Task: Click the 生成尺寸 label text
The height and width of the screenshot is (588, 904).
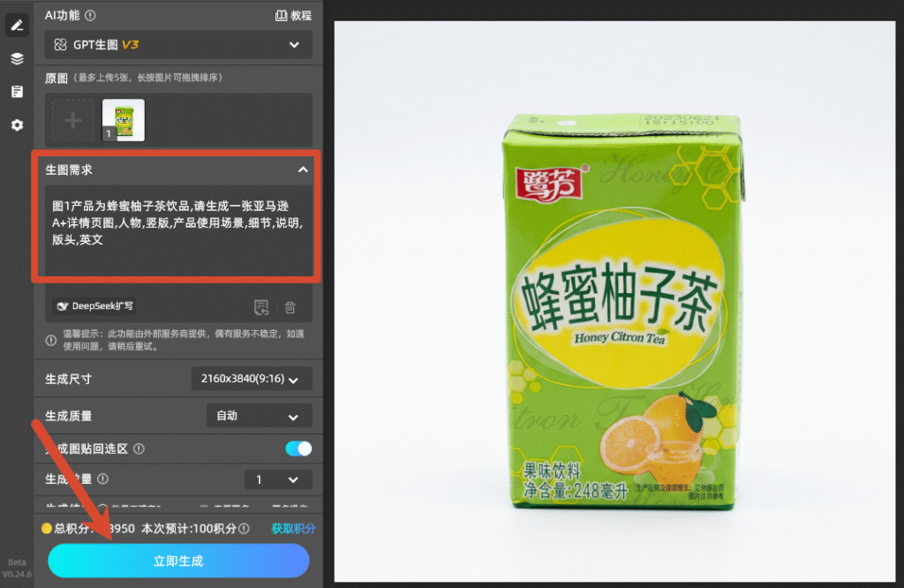Action: [68, 379]
